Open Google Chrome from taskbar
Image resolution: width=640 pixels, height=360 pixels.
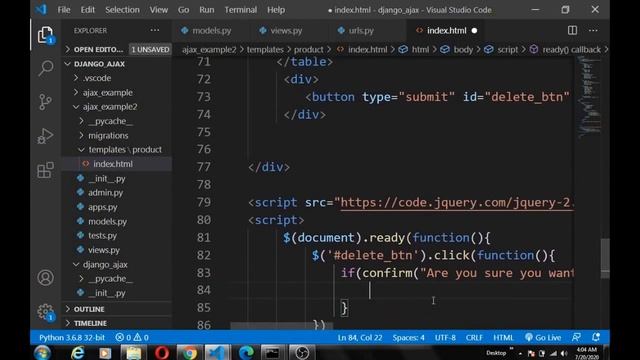[189, 353]
